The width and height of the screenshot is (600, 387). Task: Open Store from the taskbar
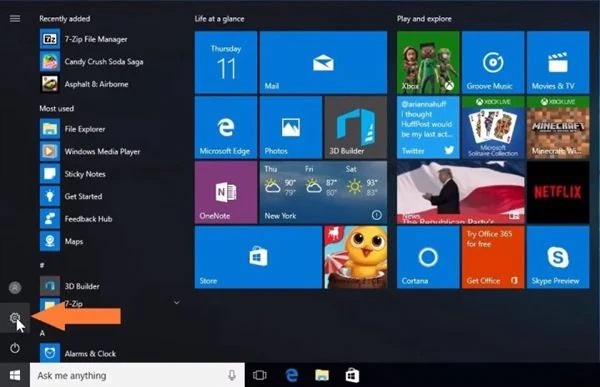click(352, 376)
